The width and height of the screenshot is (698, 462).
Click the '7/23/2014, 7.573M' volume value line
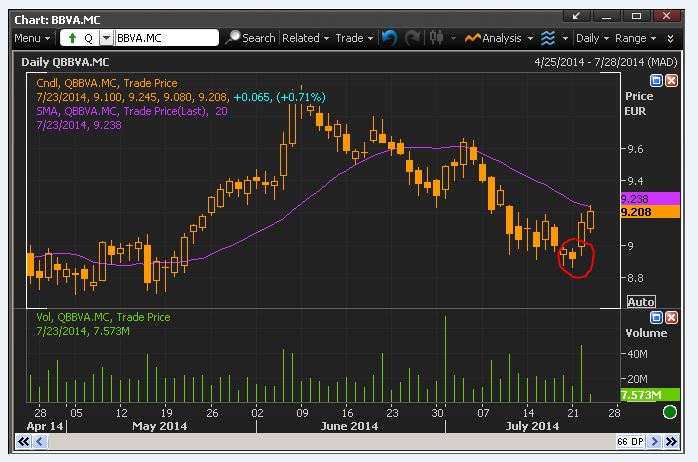point(83,331)
